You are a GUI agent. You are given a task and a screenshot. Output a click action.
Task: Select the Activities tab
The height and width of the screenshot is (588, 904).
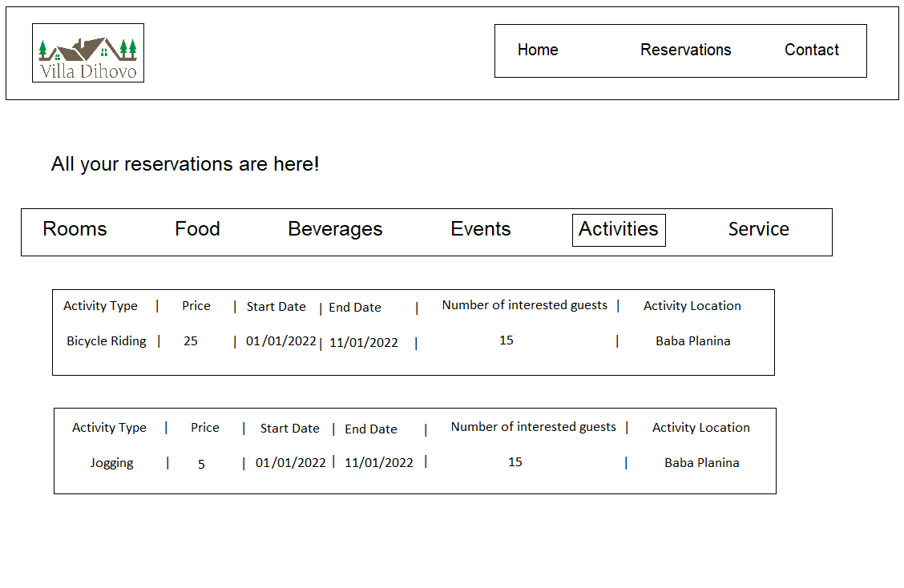(x=619, y=230)
